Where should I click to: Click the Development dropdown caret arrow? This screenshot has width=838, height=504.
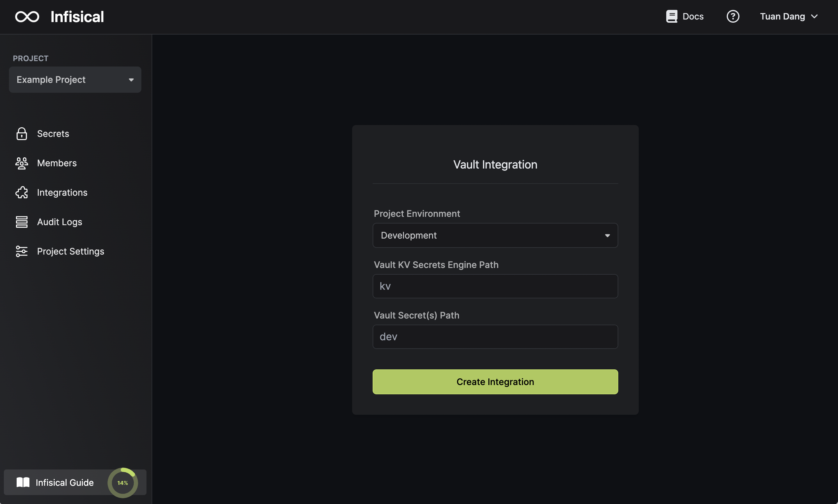(607, 235)
